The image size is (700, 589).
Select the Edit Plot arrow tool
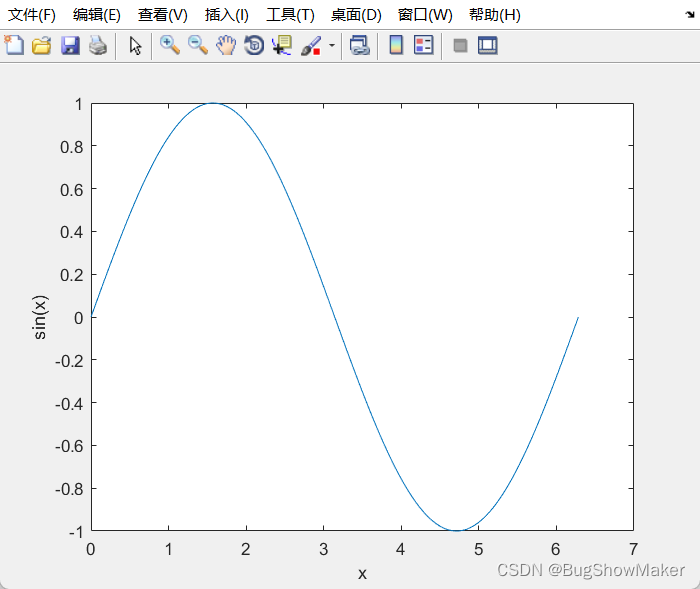(x=135, y=46)
